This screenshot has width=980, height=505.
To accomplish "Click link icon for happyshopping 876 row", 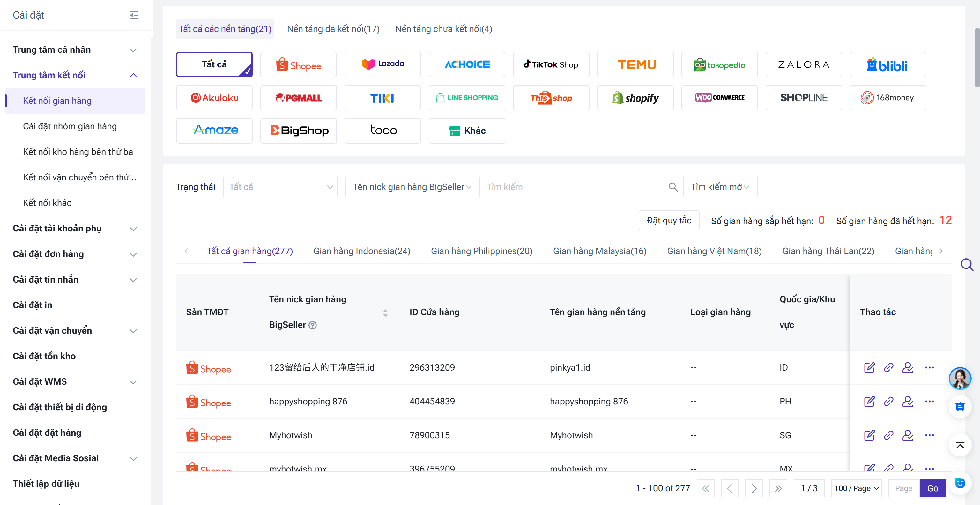I will pos(888,402).
